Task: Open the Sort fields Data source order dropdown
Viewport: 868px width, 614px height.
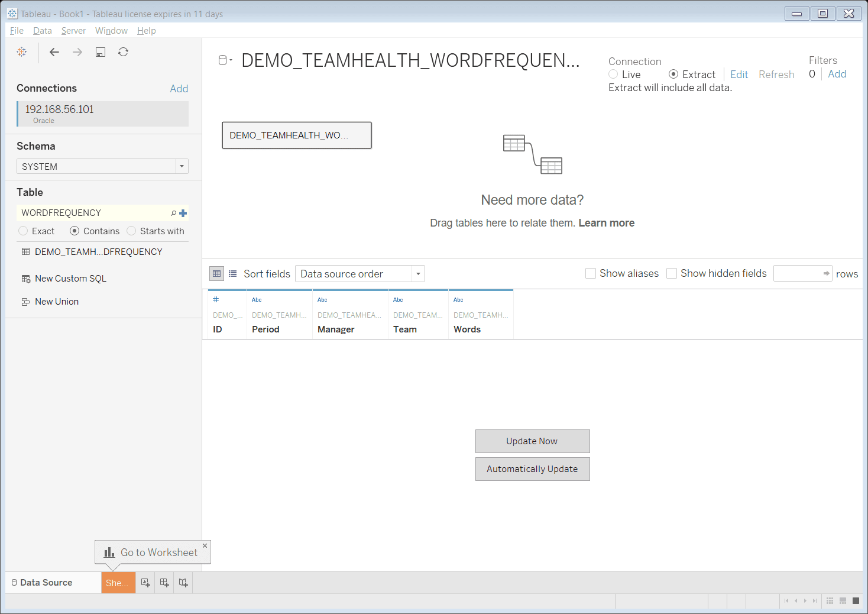Action: click(x=360, y=273)
